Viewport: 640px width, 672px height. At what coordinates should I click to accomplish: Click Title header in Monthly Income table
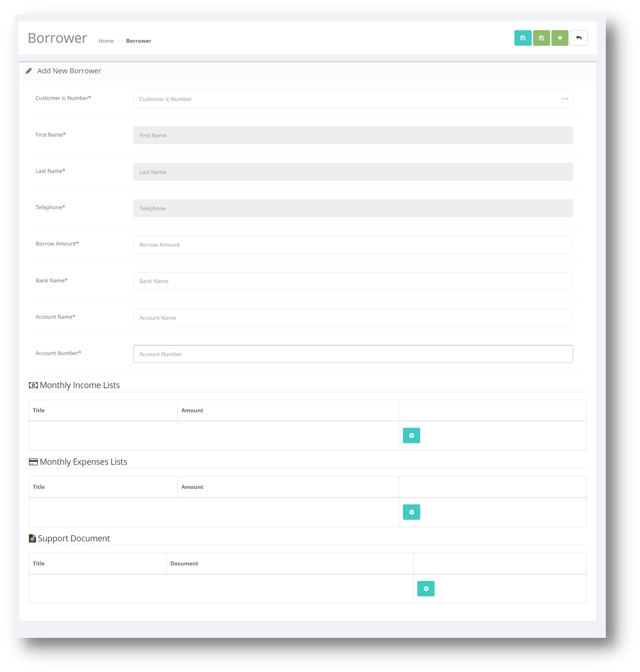pyautogui.click(x=39, y=410)
